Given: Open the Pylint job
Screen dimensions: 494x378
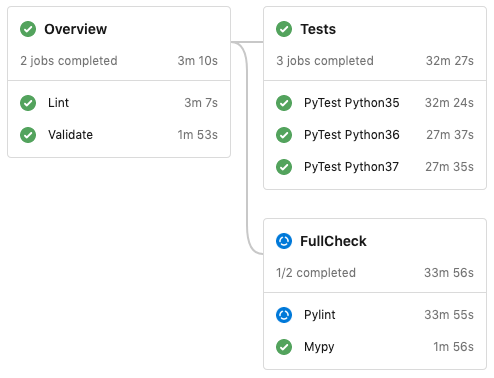Looking at the screenshot, I should click(319, 315).
